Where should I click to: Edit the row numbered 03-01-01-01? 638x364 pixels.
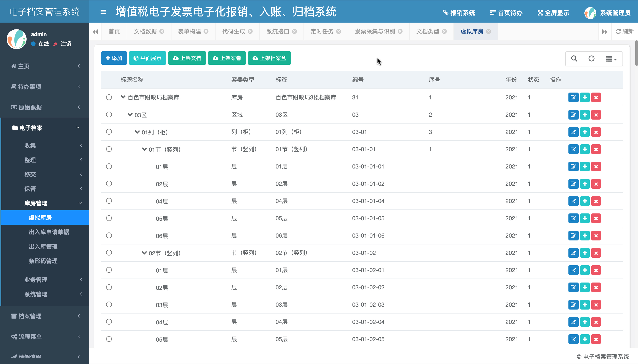[x=573, y=167]
